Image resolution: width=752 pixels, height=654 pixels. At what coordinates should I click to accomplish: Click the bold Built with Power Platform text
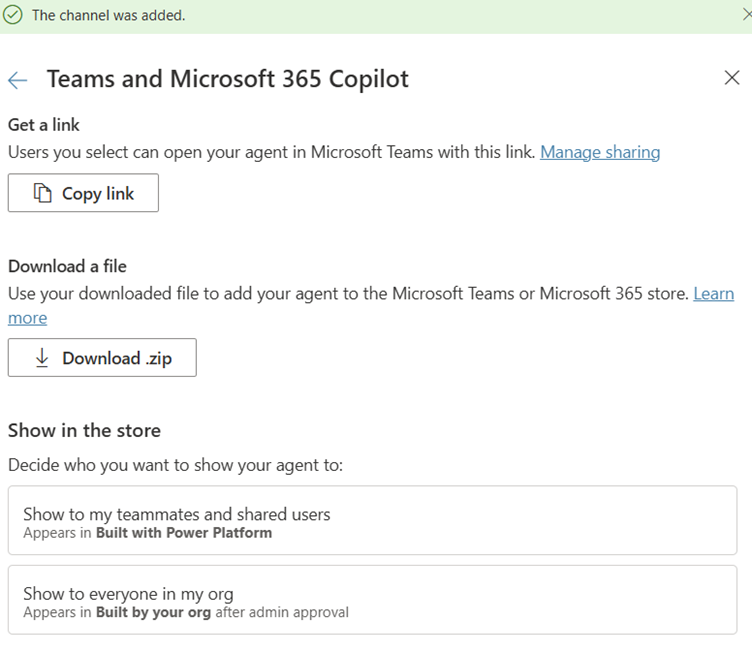[184, 533]
